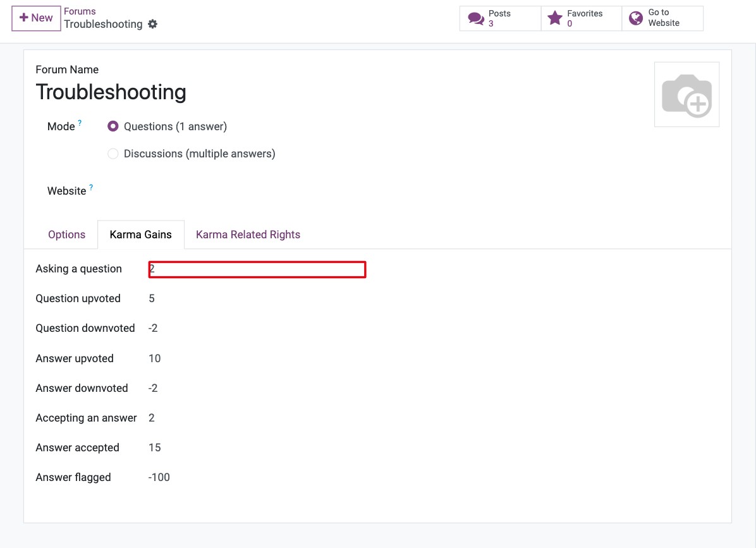Click the Question downvoted value
756x548 pixels.
click(153, 328)
